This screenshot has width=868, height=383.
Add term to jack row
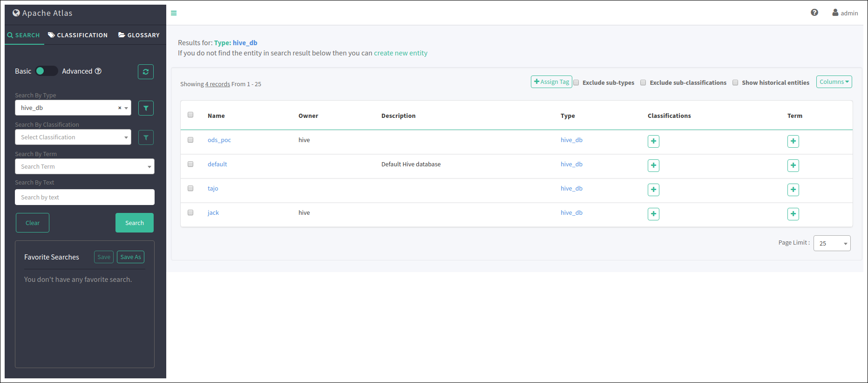(x=793, y=214)
